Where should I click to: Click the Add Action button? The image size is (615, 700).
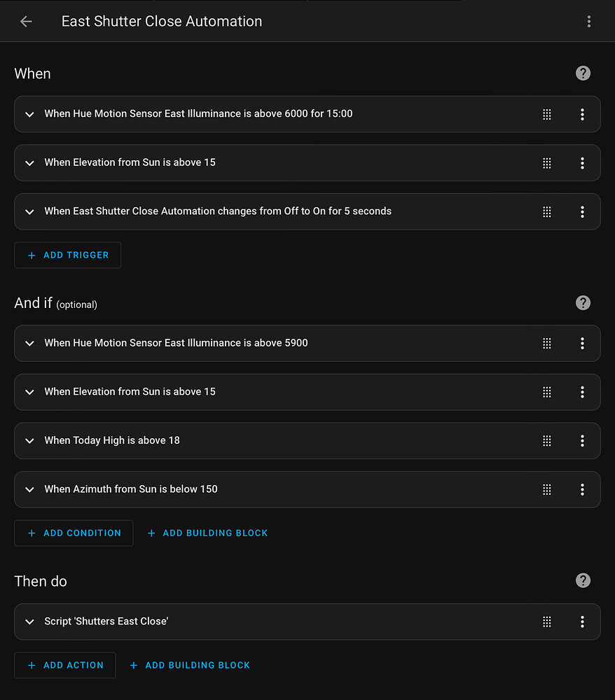[65, 666]
